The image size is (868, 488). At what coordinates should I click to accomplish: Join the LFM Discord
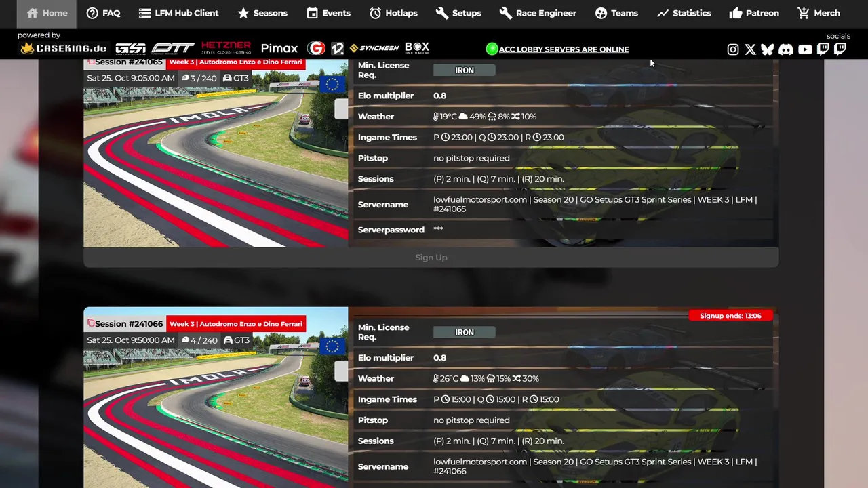click(786, 49)
